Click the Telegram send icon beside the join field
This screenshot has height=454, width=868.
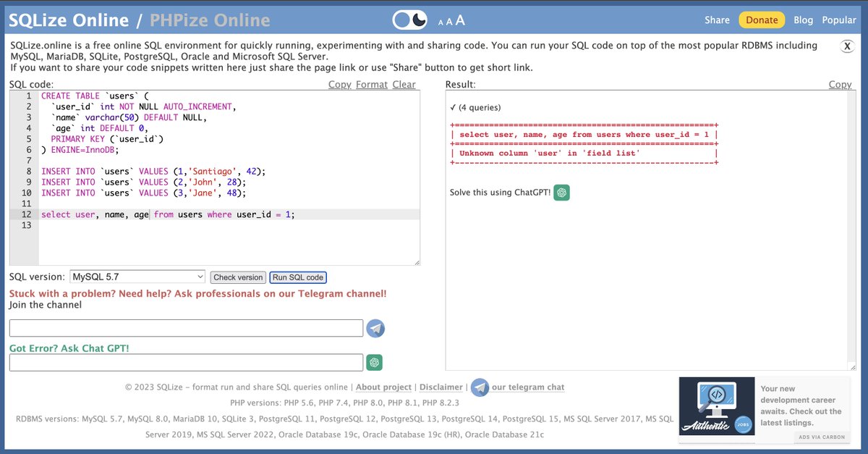click(375, 328)
